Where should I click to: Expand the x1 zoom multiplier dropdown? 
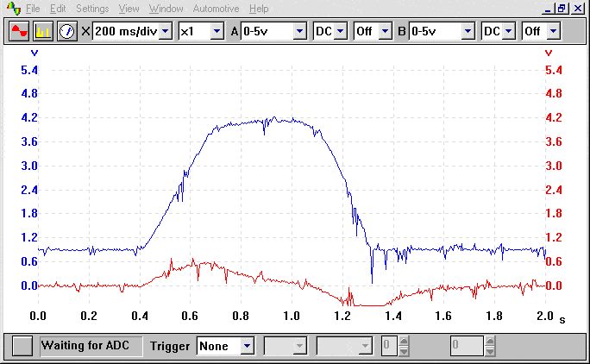click(217, 31)
